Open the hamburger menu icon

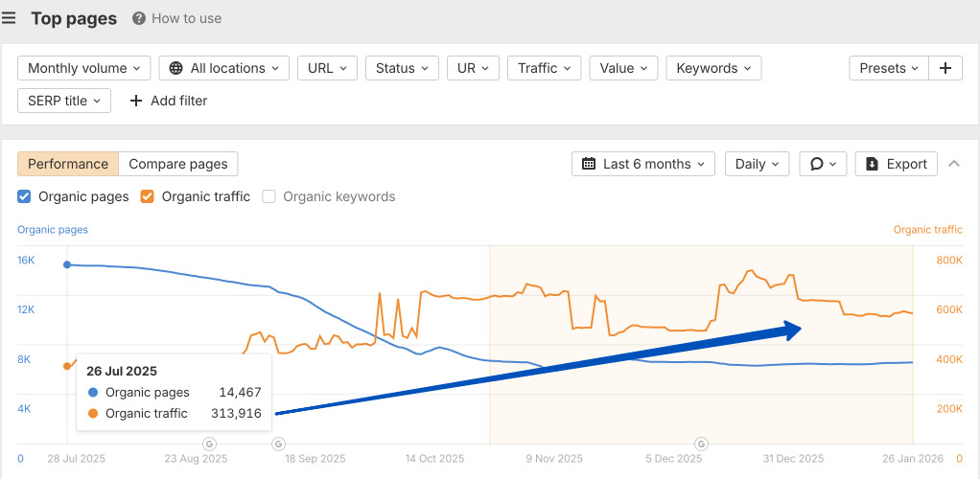tap(8, 18)
